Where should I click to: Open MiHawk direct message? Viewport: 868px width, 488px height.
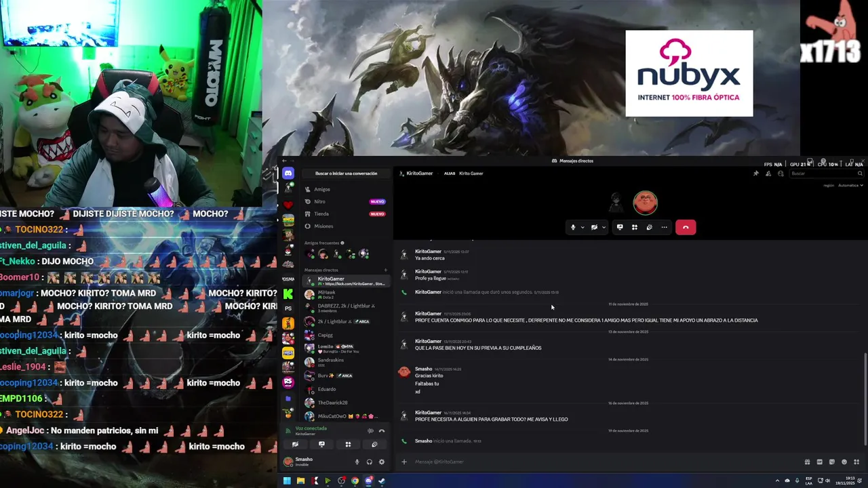pos(346,294)
